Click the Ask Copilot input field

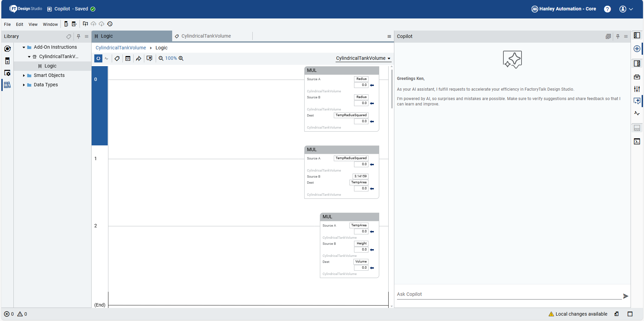(x=509, y=294)
